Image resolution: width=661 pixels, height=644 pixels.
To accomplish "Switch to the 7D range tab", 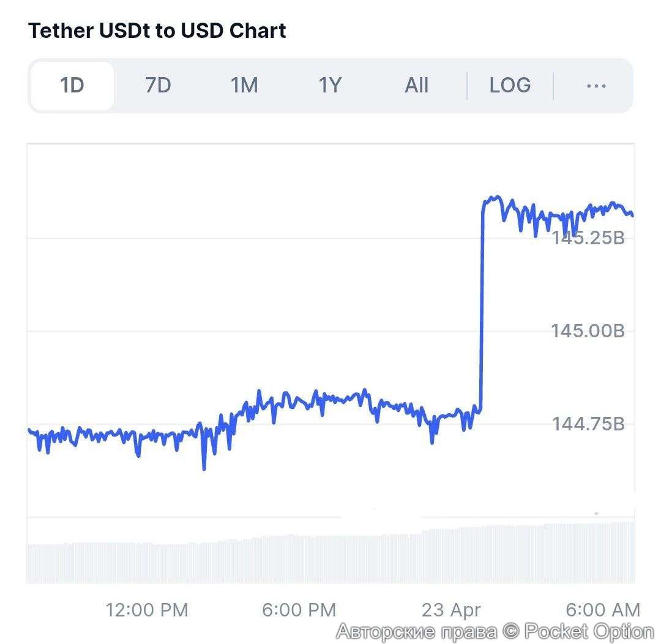I will [158, 86].
